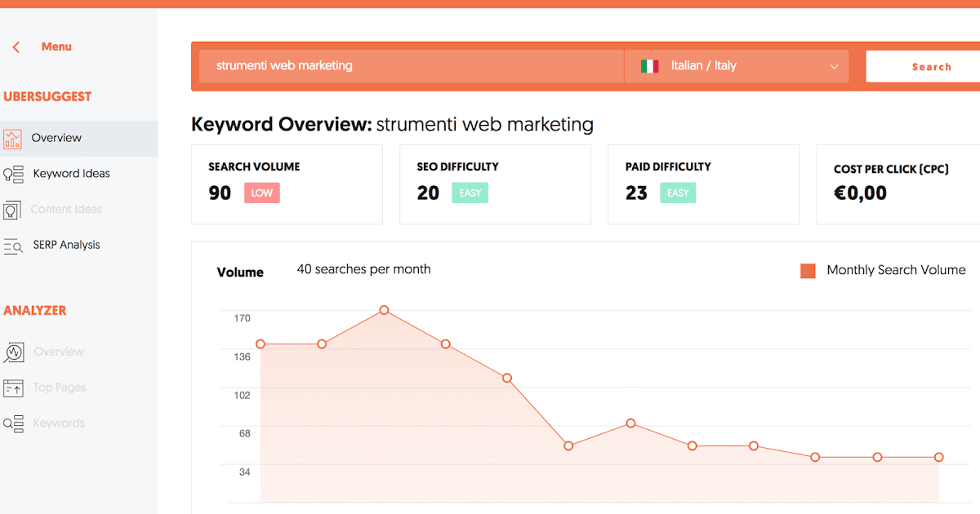Open the SERP Analysis tool
The width and height of the screenshot is (980, 514).
coord(67,245)
